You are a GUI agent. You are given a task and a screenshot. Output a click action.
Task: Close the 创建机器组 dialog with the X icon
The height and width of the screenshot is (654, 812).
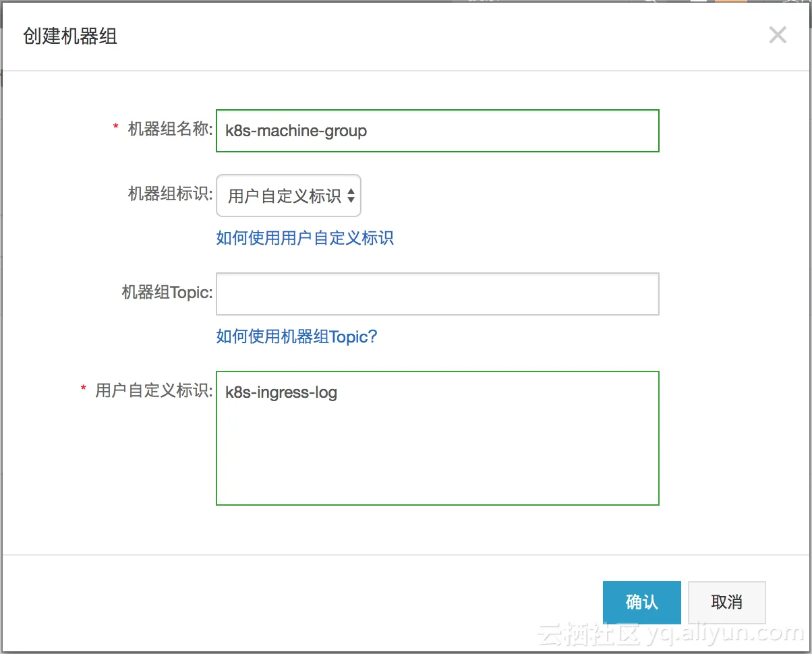[778, 35]
